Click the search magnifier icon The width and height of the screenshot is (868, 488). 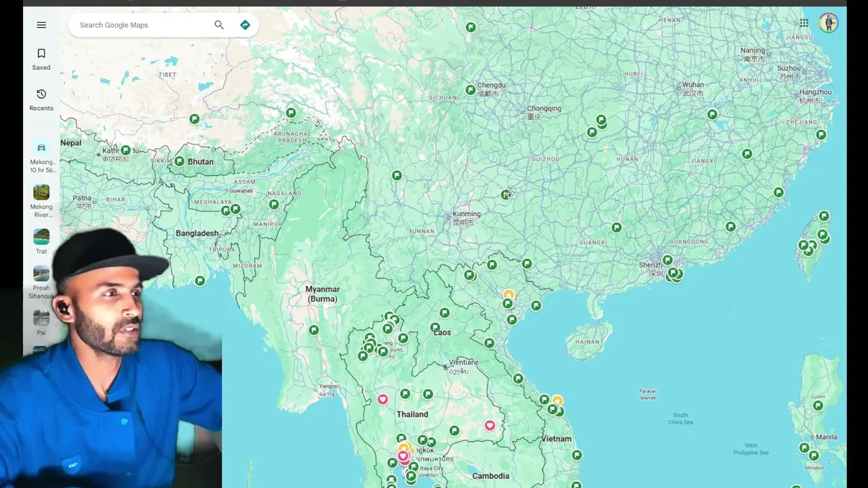pyautogui.click(x=219, y=25)
